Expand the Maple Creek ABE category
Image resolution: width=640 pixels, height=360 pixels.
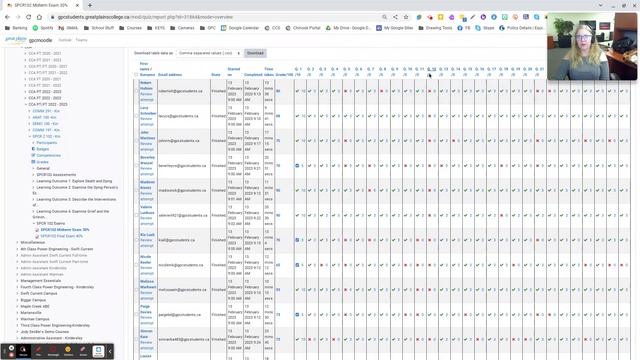(17, 307)
